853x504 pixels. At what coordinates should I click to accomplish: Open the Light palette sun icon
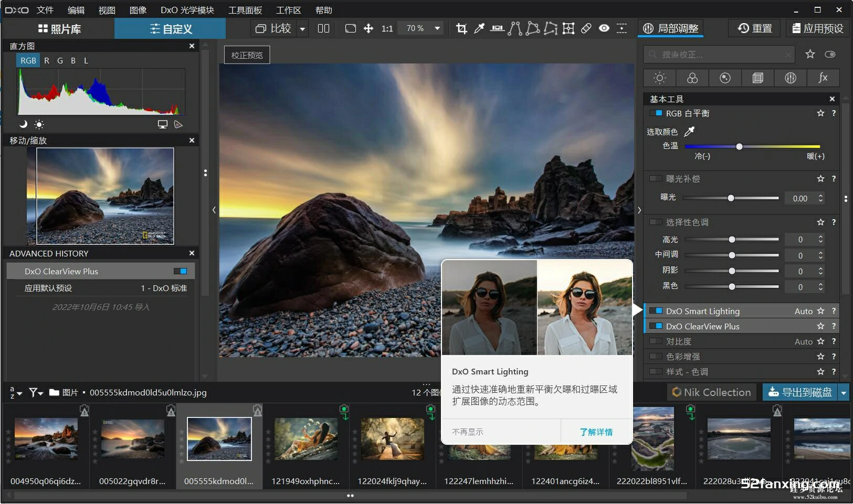click(659, 78)
